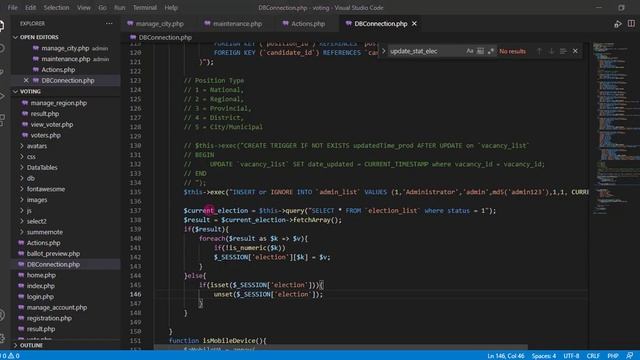
Task: Go to next match arrow
Action: coord(551,51)
